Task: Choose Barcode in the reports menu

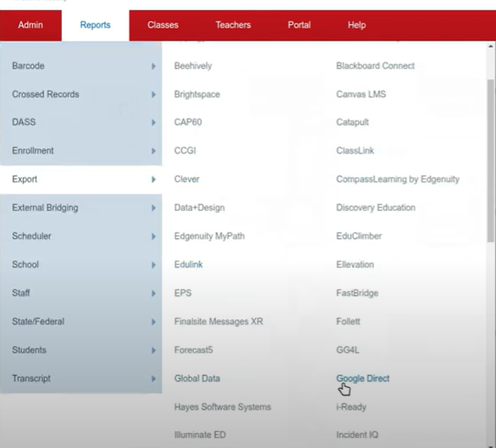Action: [x=81, y=66]
